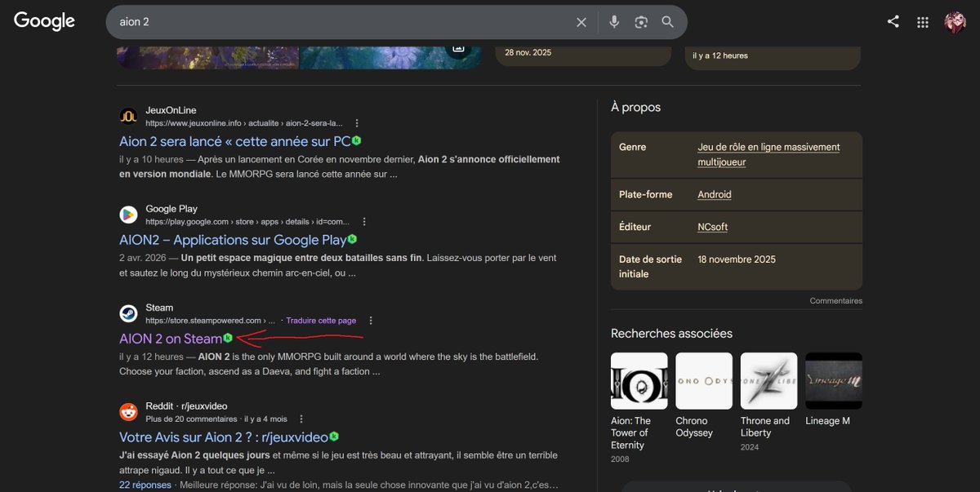The image size is (980, 492).
Task: Open more options for JeuxOnLine result
Action: click(x=357, y=123)
